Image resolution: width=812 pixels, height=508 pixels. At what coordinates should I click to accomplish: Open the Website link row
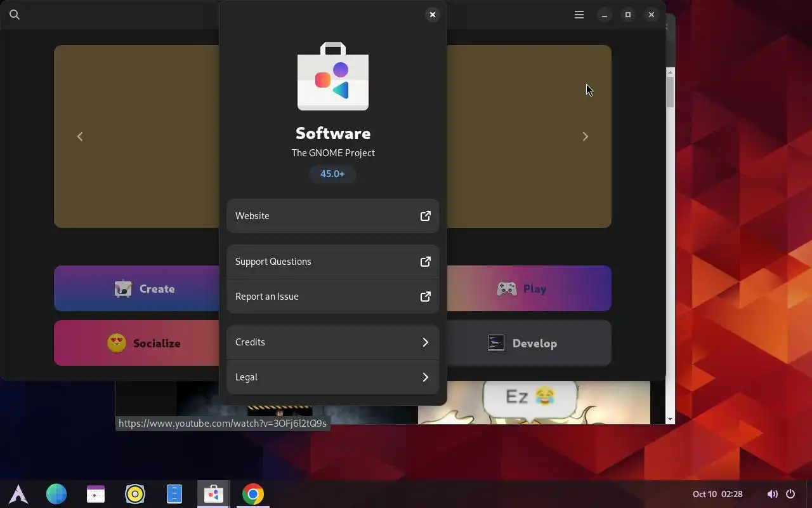coord(333,216)
